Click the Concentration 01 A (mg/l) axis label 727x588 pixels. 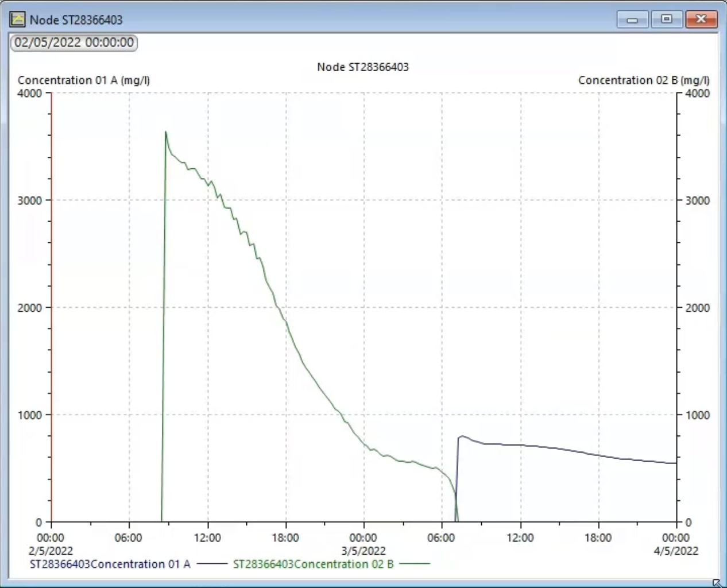(x=84, y=80)
